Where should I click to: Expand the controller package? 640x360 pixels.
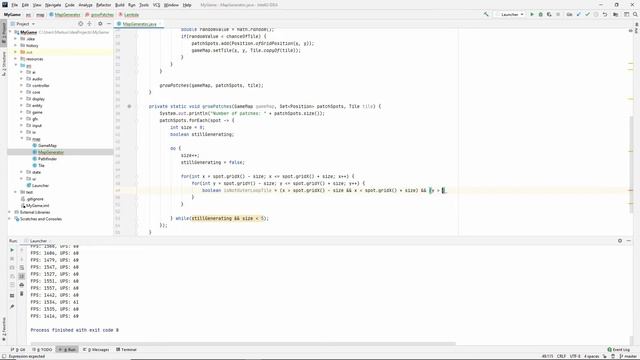coord(22,85)
